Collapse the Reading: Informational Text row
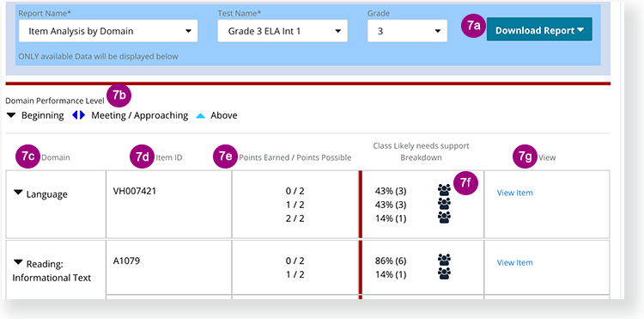The width and height of the screenshot is (644, 319). [18, 262]
